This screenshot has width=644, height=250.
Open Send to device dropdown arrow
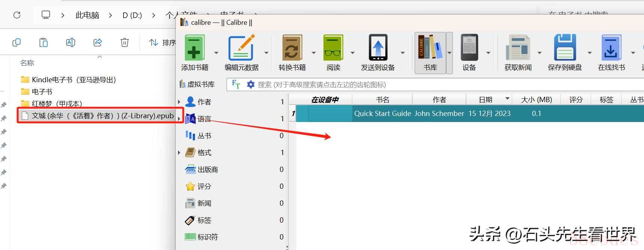(x=403, y=53)
